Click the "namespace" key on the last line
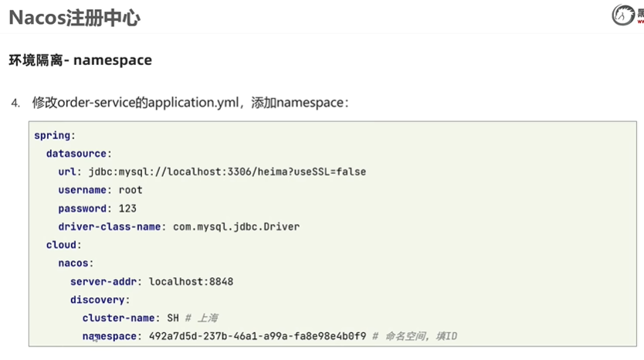 tap(111, 337)
